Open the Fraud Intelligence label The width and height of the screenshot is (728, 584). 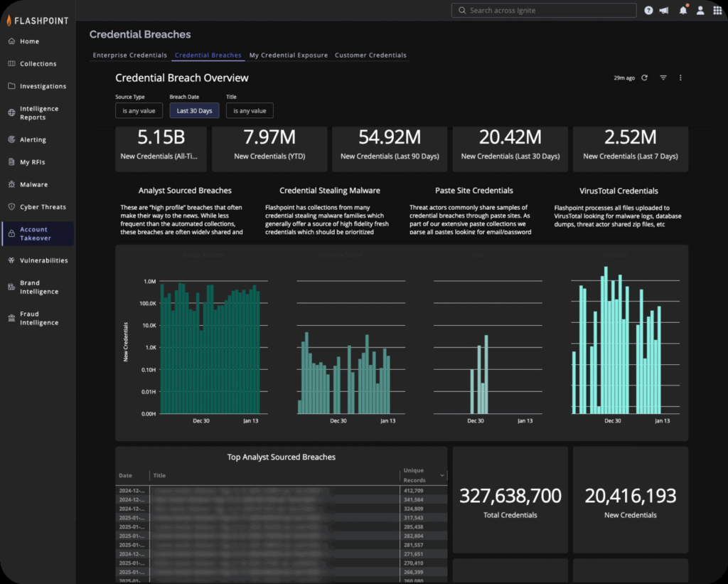click(x=39, y=318)
